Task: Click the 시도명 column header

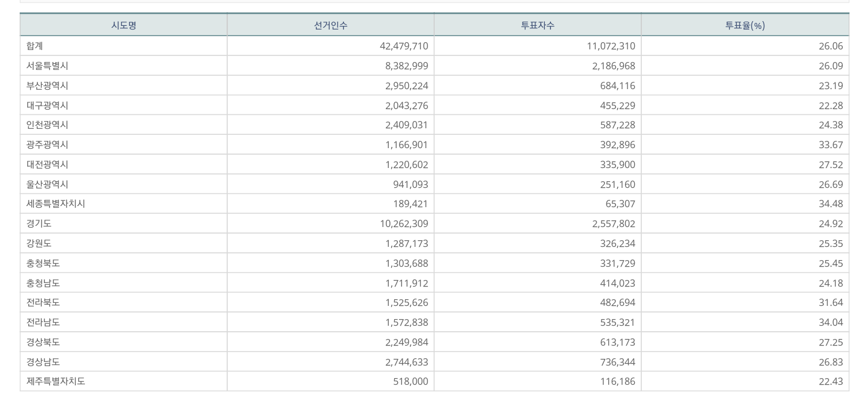Action: 124,25
